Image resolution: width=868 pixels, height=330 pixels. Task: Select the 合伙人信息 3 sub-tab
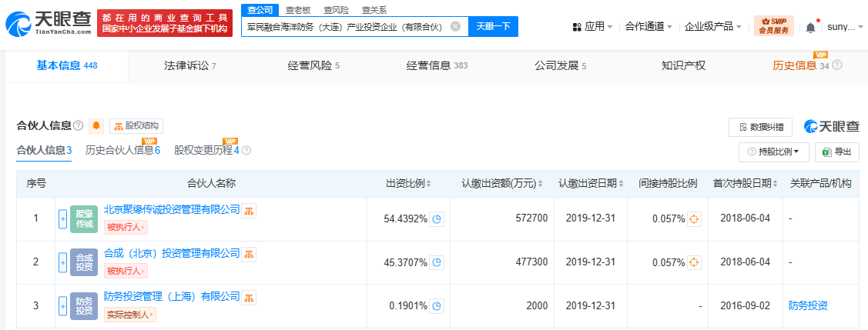click(45, 150)
